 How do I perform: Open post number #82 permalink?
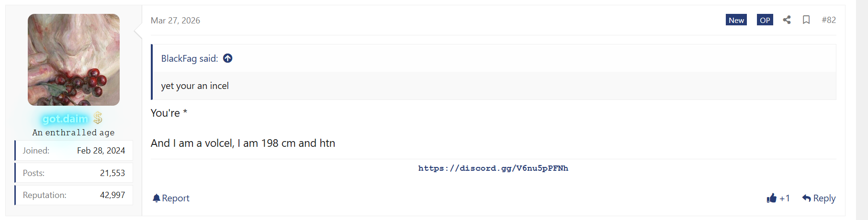point(829,20)
